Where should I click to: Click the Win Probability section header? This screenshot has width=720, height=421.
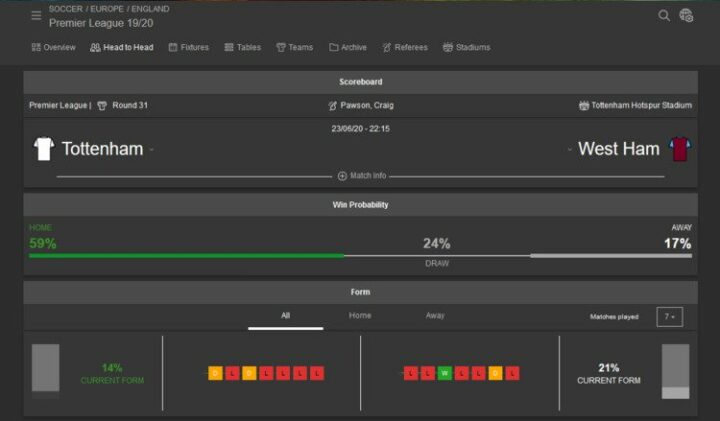click(x=360, y=205)
